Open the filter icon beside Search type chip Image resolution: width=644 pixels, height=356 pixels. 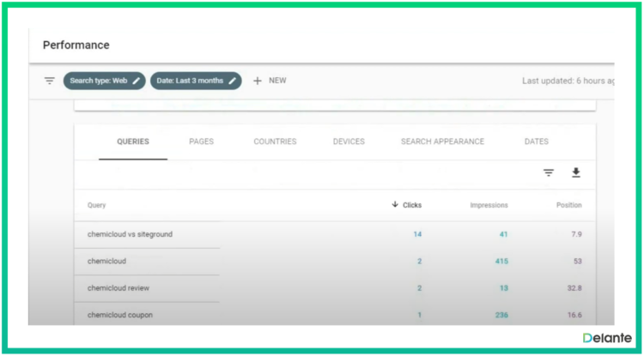(x=49, y=81)
